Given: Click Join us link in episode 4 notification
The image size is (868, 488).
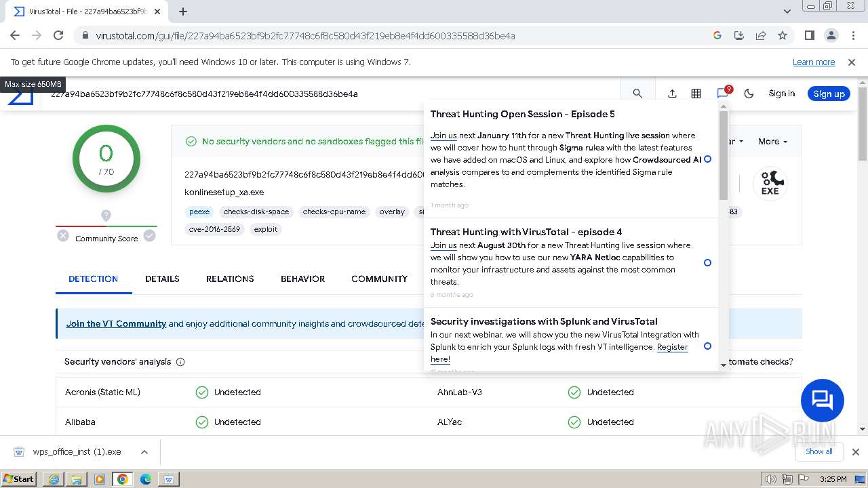Looking at the screenshot, I should pyautogui.click(x=443, y=245).
